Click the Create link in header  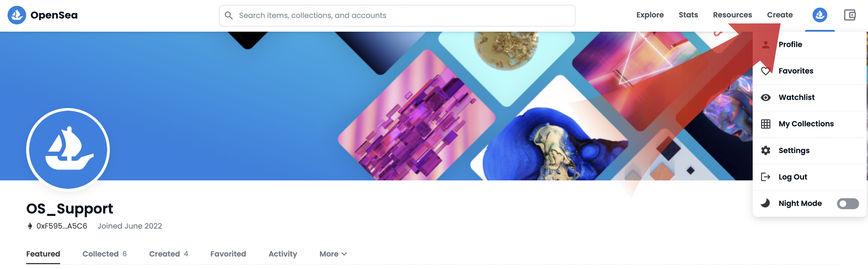click(780, 15)
